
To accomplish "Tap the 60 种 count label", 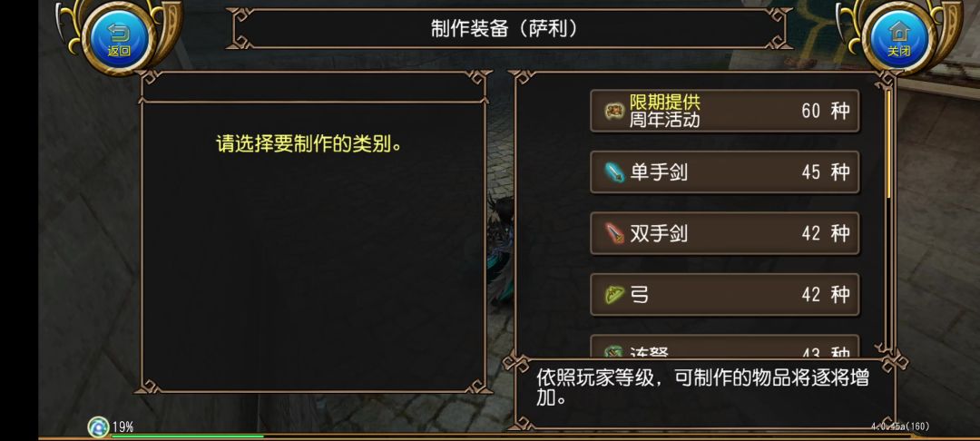I will click(825, 111).
